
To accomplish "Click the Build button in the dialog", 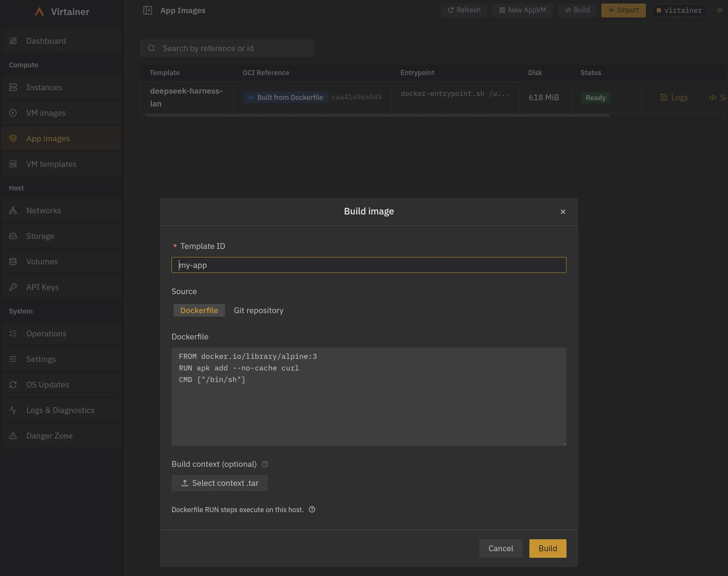I will click(548, 549).
